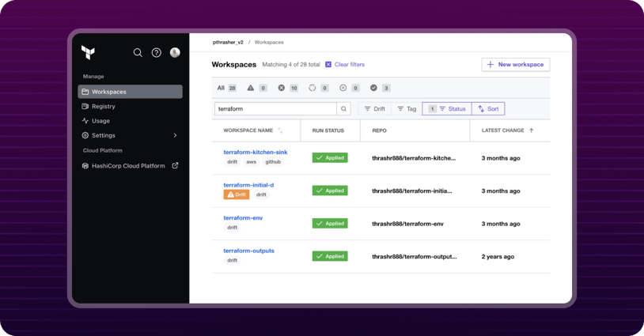Open the Sort dropdown
The image size is (644, 336).
click(488, 109)
